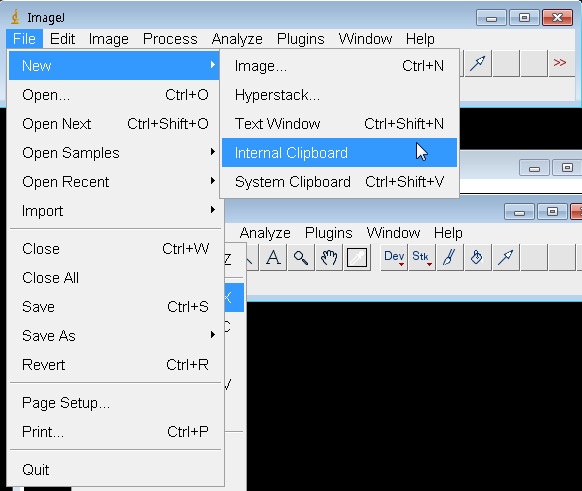The width and height of the screenshot is (582, 491).
Task: Maximize the back ImageJ window with toolbar
Action: point(552,212)
